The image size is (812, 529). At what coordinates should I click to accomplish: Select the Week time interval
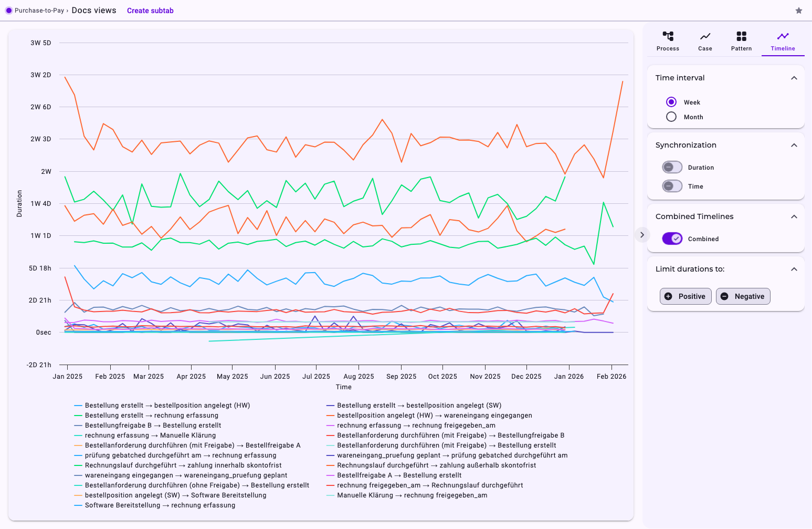[671, 102]
